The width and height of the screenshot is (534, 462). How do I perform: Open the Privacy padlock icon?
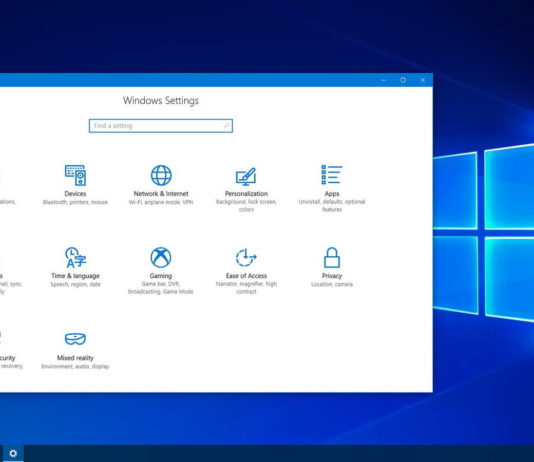click(332, 257)
